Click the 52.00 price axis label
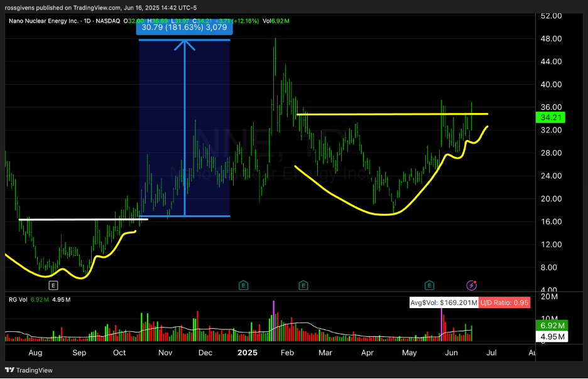The height and width of the screenshot is (379, 588). 551,16
